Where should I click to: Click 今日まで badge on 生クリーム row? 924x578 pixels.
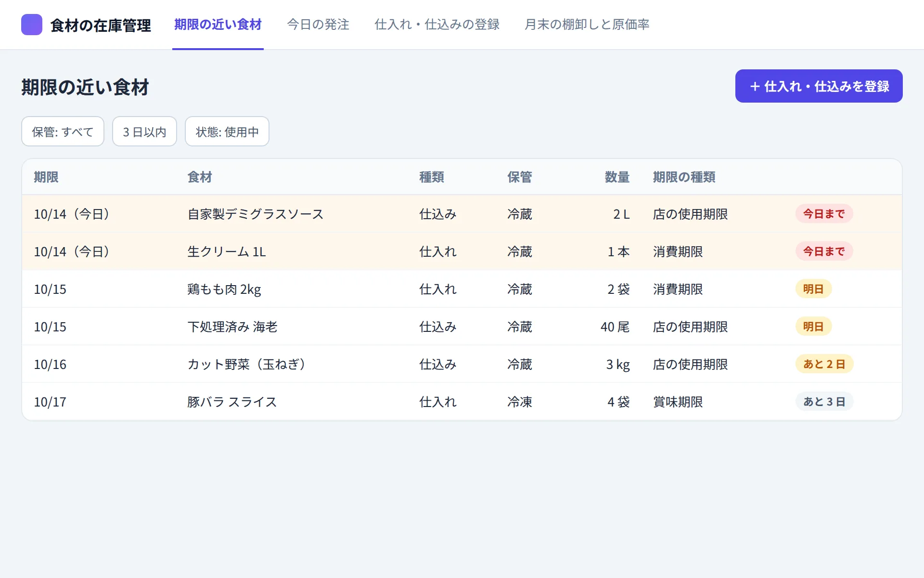[824, 251]
